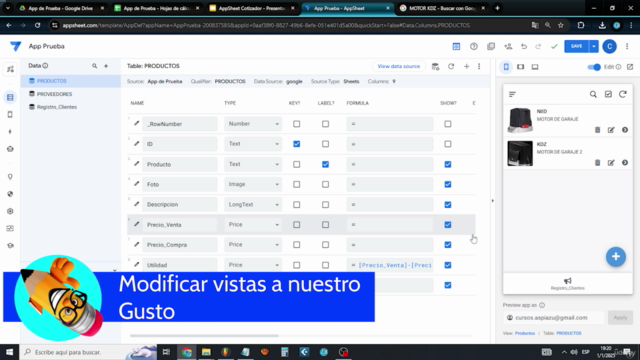Open LongText type dropdown for Descripcion
This screenshot has width=640, height=360.
[x=253, y=204]
